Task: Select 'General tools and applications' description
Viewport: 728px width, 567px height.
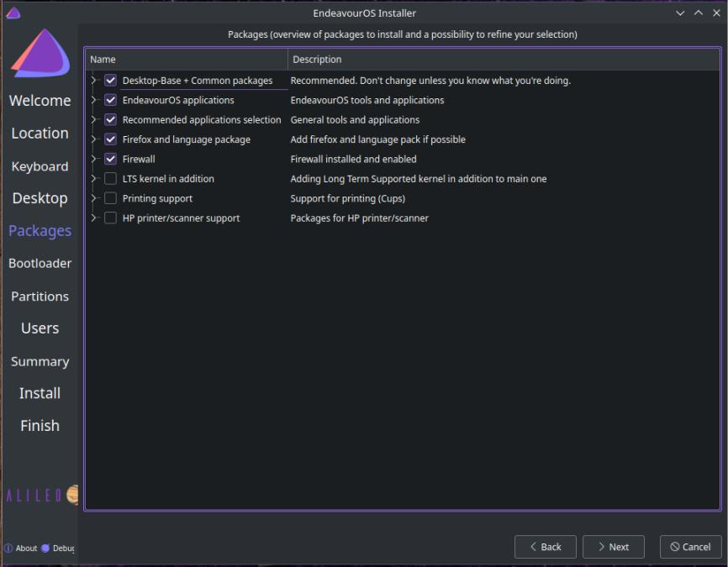Action: [x=355, y=120]
